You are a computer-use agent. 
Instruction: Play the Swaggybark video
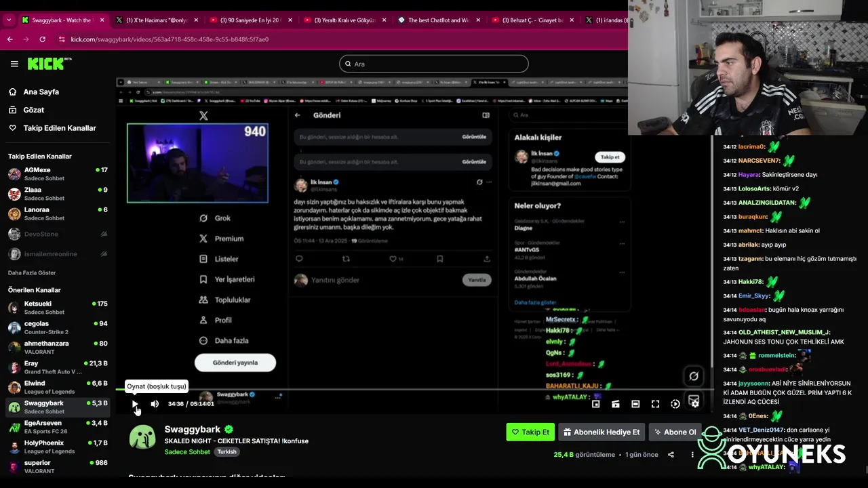135,404
